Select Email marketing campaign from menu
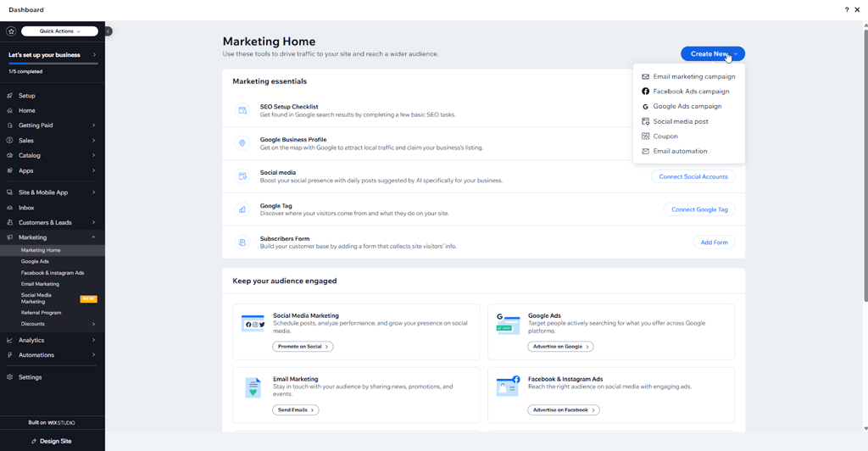The image size is (868, 451). [x=688, y=77]
